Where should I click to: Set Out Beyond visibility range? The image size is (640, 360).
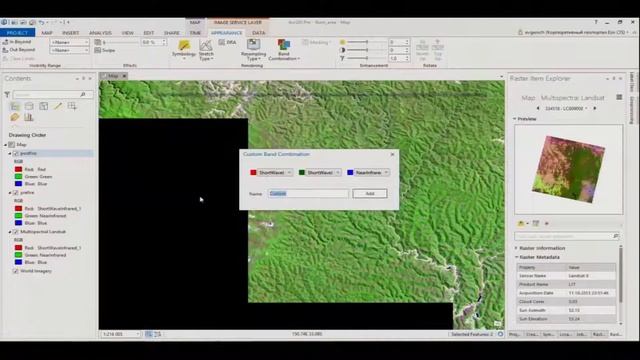(18, 50)
